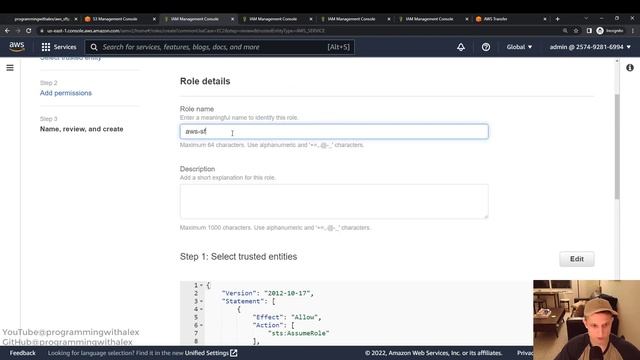Collapse JSON line 3 Statement fold arrow

click(201, 301)
